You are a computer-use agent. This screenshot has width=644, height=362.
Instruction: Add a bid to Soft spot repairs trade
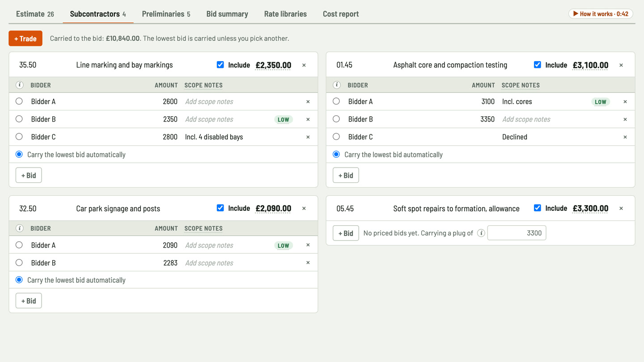point(346,233)
